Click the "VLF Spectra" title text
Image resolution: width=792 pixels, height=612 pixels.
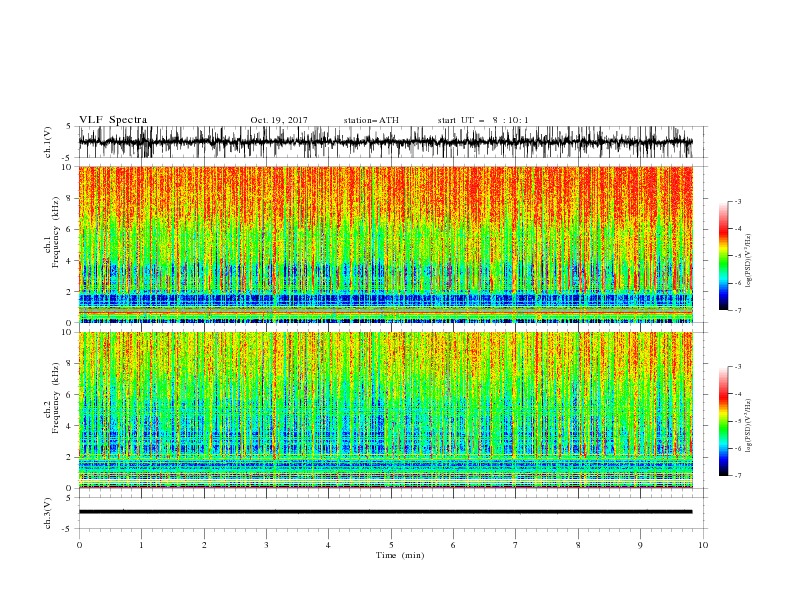coord(113,120)
